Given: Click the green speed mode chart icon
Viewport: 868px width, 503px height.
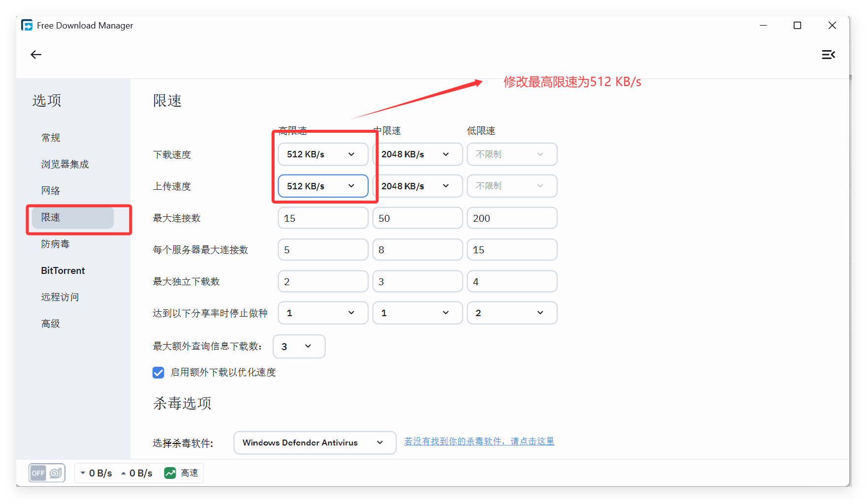Looking at the screenshot, I should coord(170,473).
